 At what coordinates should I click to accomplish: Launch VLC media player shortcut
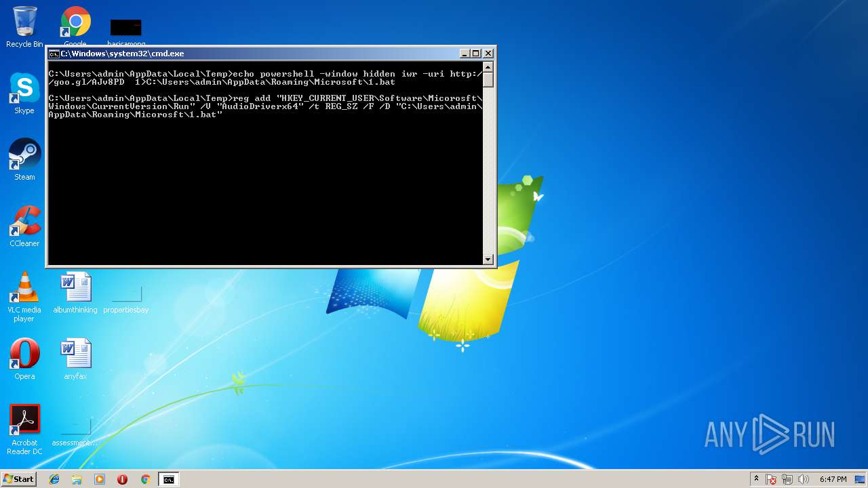click(24, 297)
